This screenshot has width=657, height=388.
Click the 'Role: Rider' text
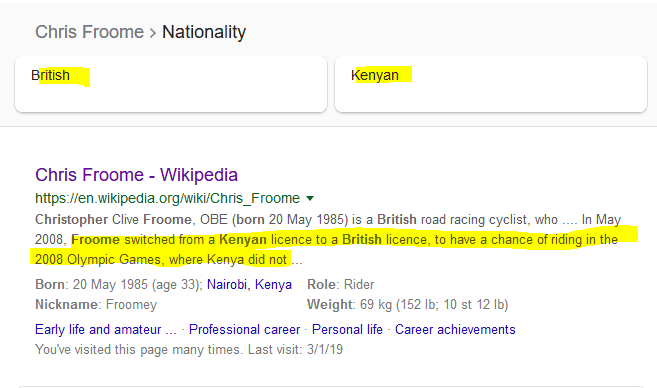click(341, 285)
